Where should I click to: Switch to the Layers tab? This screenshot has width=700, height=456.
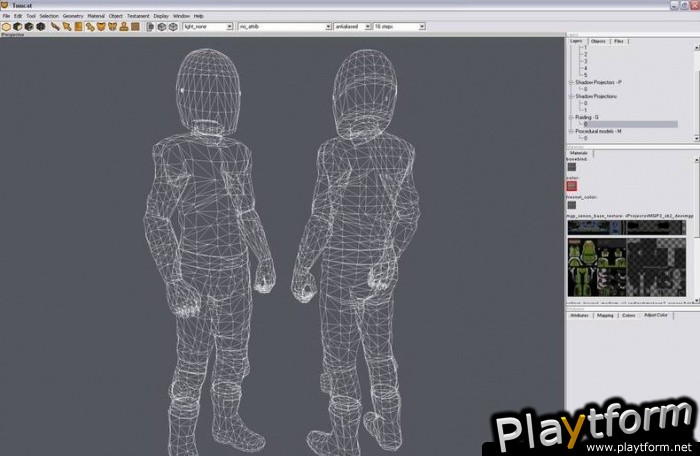point(576,41)
